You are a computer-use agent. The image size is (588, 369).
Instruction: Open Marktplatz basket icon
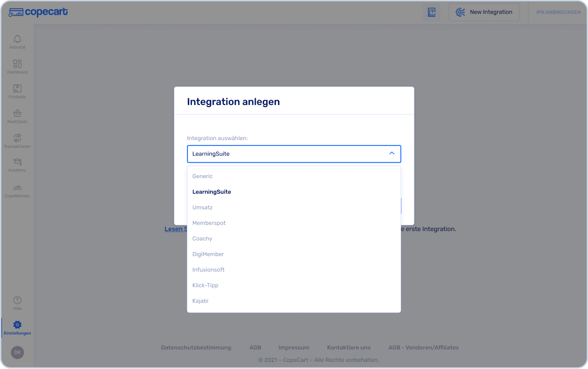17,114
